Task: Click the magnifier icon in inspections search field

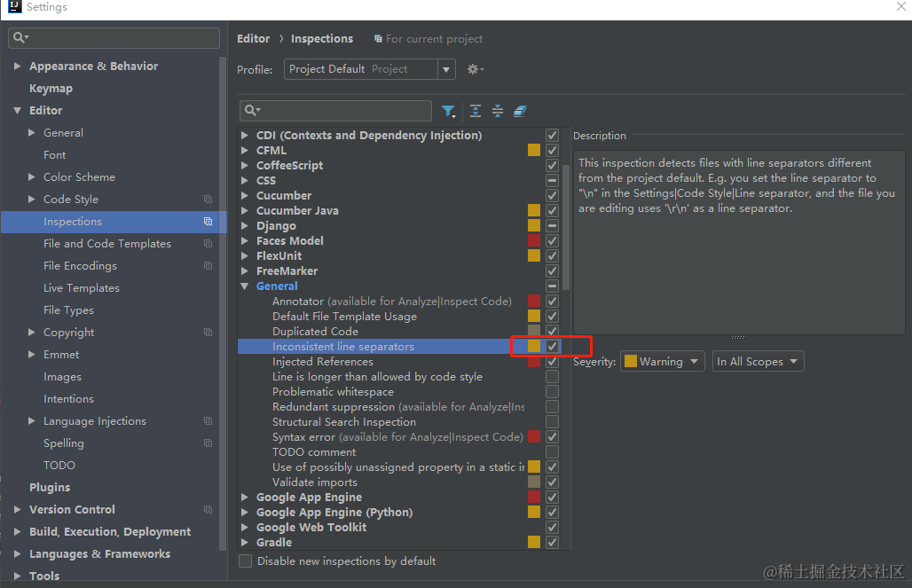Action: 252,111
